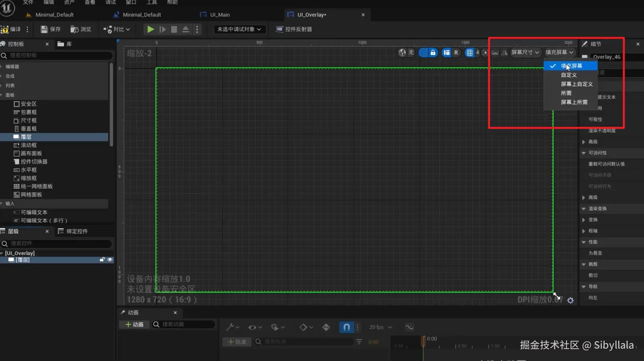
Task: Open the 对比 diff dropdown
Action: point(116,29)
